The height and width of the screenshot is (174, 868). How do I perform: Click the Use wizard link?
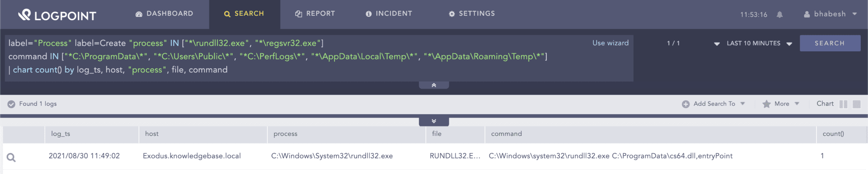pos(610,43)
